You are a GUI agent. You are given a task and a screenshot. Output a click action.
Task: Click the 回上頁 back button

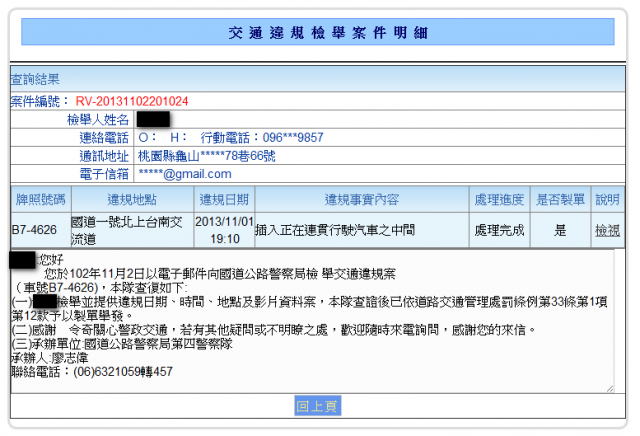point(318,406)
